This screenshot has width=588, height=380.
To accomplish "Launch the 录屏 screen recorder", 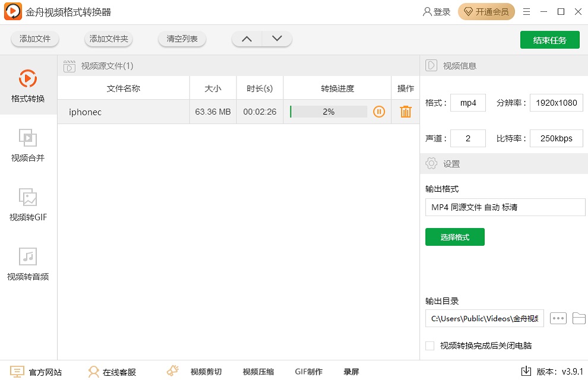I will pyautogui.click(x=350, y=371).
